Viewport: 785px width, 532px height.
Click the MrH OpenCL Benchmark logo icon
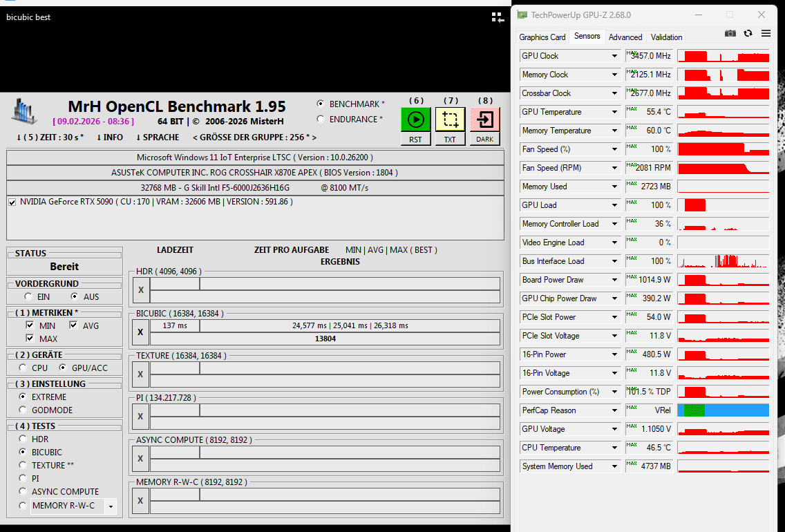[24, 112]
